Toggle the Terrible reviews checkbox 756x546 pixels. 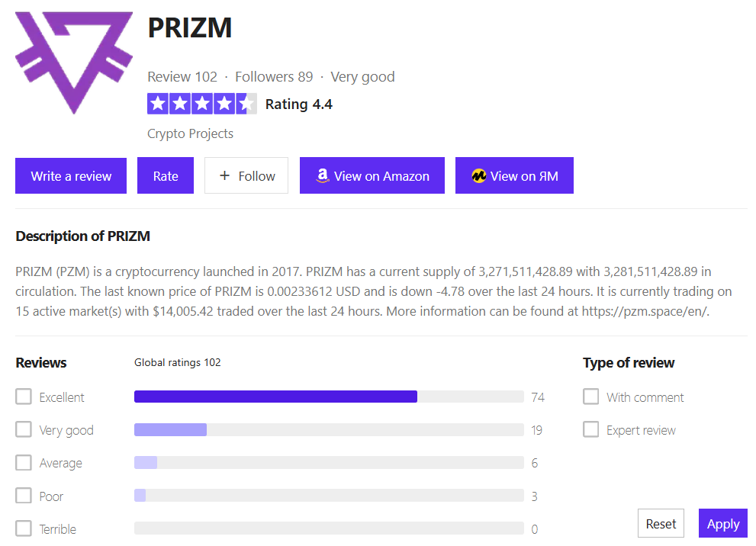24,528
